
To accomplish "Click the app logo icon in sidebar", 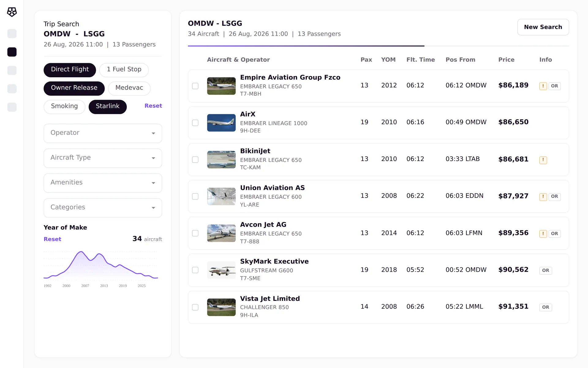I will click(12, 12).
